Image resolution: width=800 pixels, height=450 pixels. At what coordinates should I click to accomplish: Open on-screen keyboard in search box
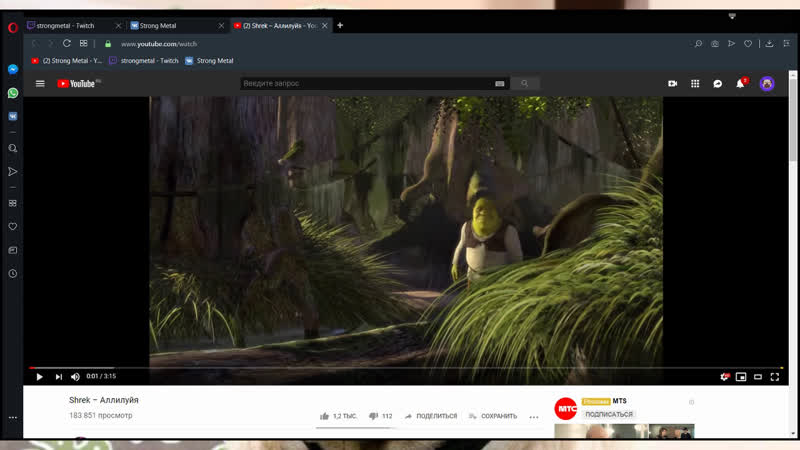(x=499, y=84)
